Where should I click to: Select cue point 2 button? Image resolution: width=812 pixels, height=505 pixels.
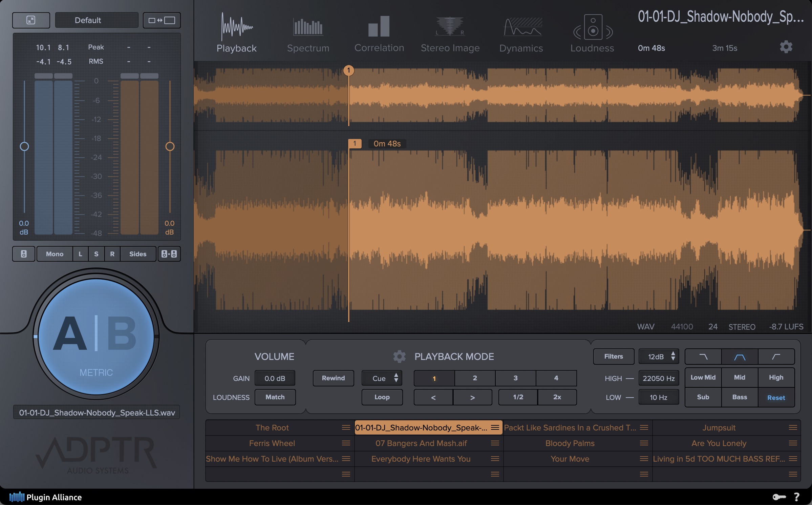coord(475,378)
